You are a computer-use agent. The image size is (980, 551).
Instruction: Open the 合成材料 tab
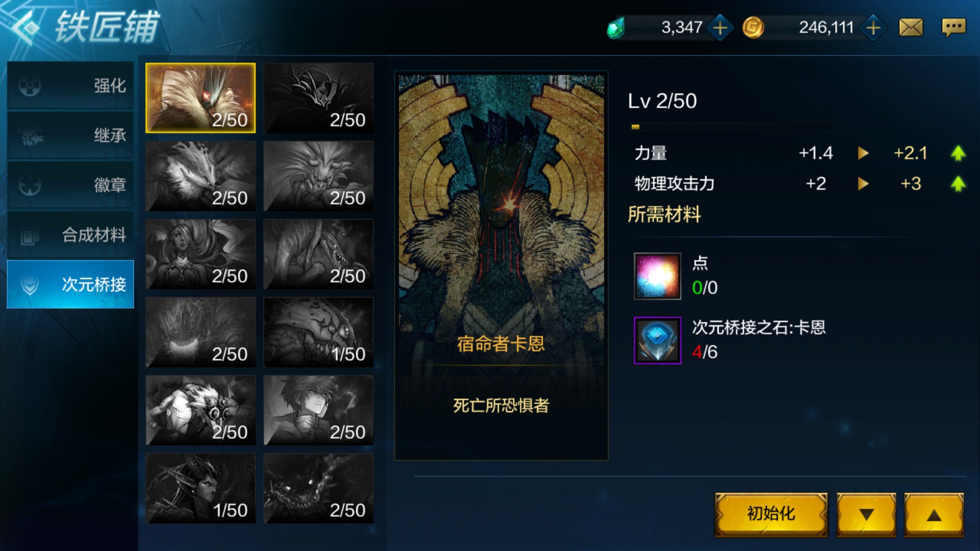point(70,235)
